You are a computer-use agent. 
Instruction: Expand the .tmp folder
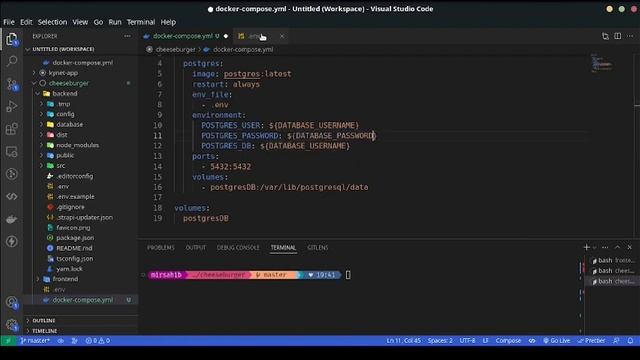click(x=41, y=104)
